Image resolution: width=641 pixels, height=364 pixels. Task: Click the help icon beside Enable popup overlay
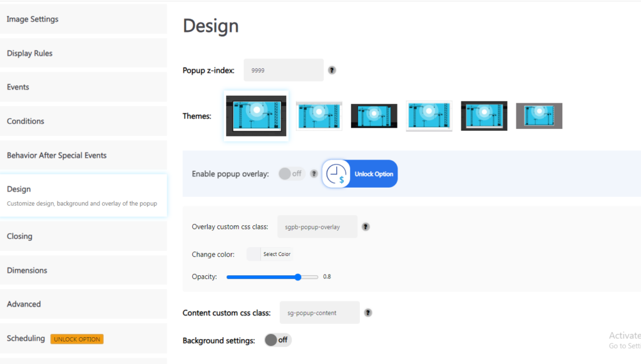[314, 174]
